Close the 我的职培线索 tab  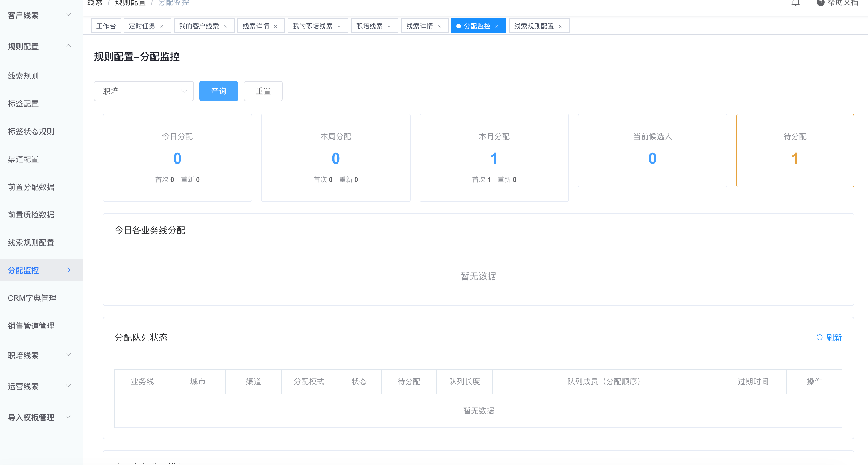pyautogui.click(x=339, y=26)
